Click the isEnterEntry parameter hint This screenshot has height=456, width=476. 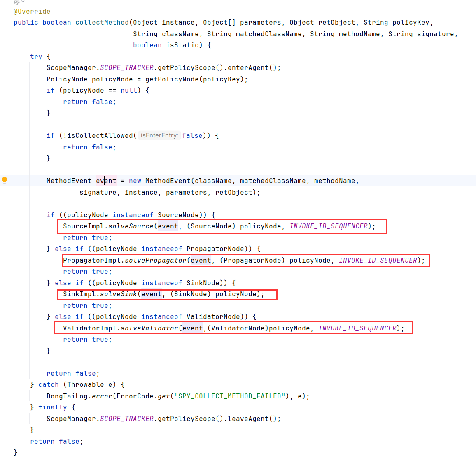pyautogui.click(x=159, y=135)
